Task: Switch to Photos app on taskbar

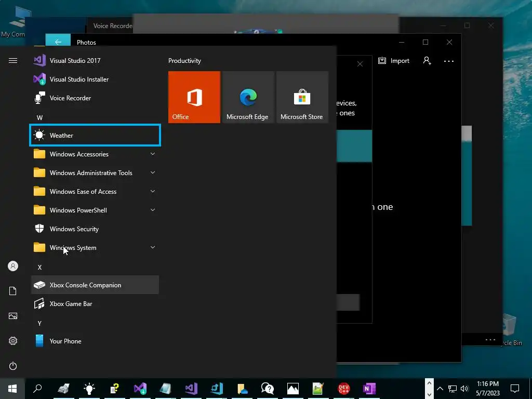Action: [293, 389]
